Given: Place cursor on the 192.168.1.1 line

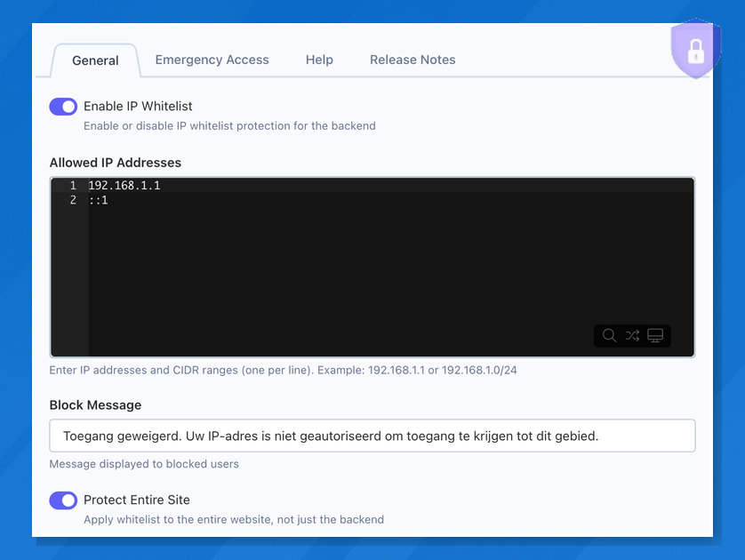Looking at the screenshot, I should coord(124,186).
